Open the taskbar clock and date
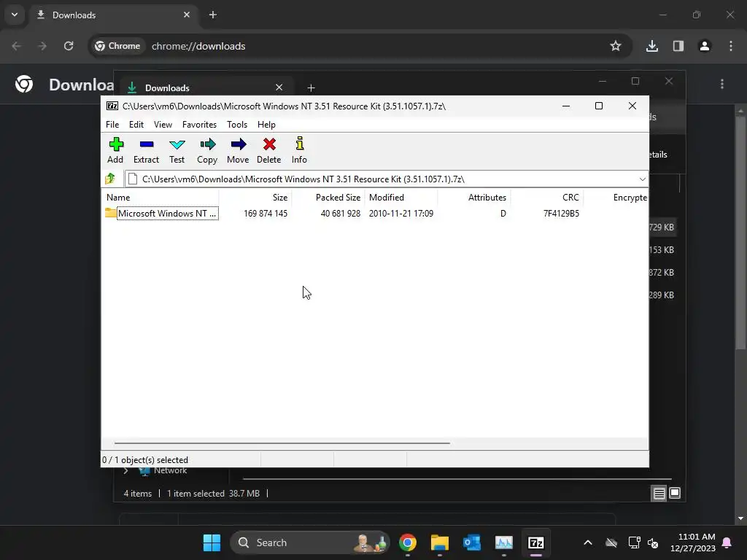 [693, 542]
